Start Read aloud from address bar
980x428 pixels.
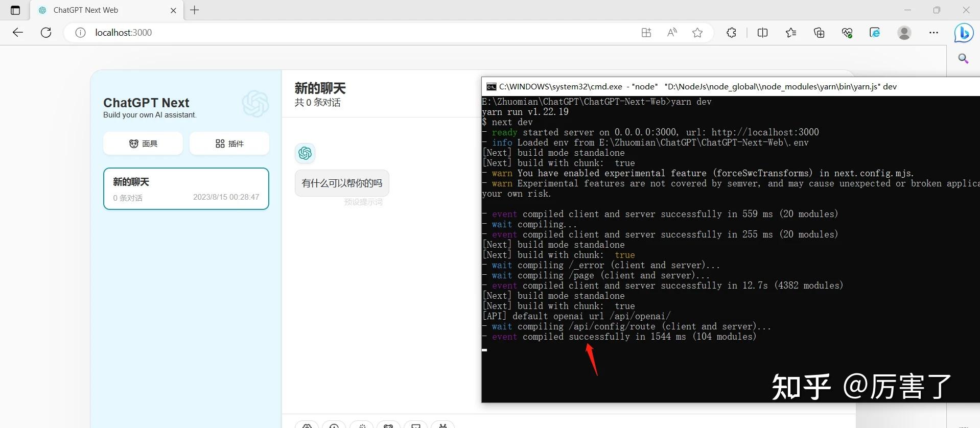point(672,33)
